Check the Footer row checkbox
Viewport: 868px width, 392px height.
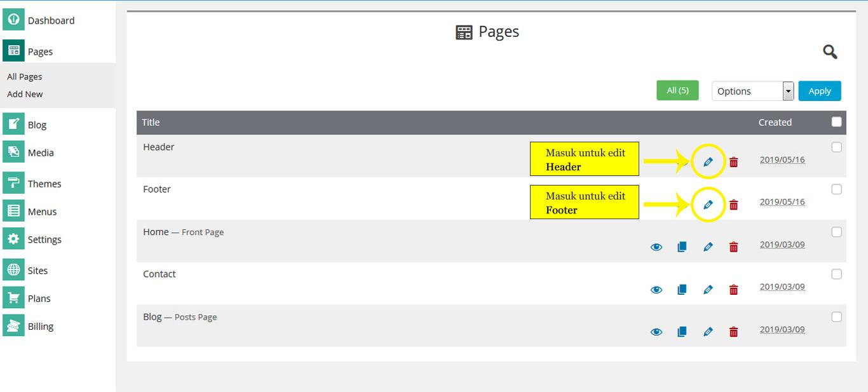(x=836, y=189)
